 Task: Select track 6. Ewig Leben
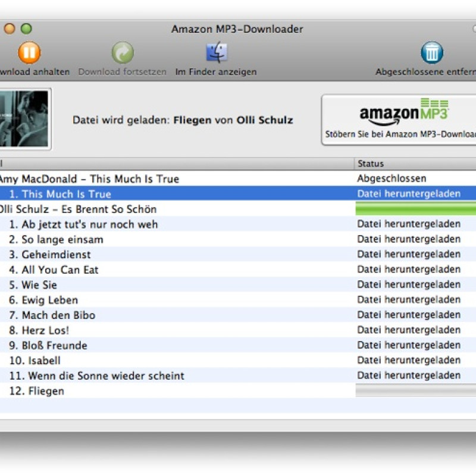click(238, 300)
